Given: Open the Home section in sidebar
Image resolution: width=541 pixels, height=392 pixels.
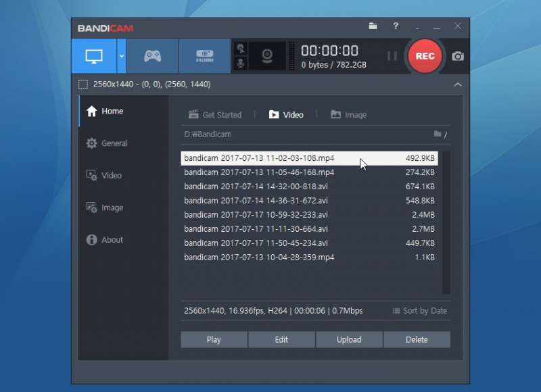Looking at the screenshot, I should 123,111.
